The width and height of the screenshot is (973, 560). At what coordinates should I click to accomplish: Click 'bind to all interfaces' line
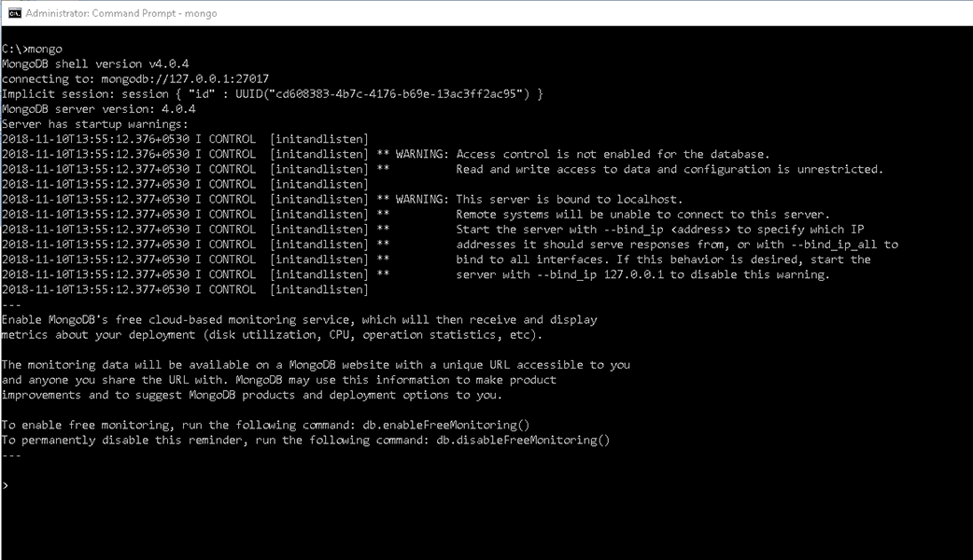pos(663,259)
